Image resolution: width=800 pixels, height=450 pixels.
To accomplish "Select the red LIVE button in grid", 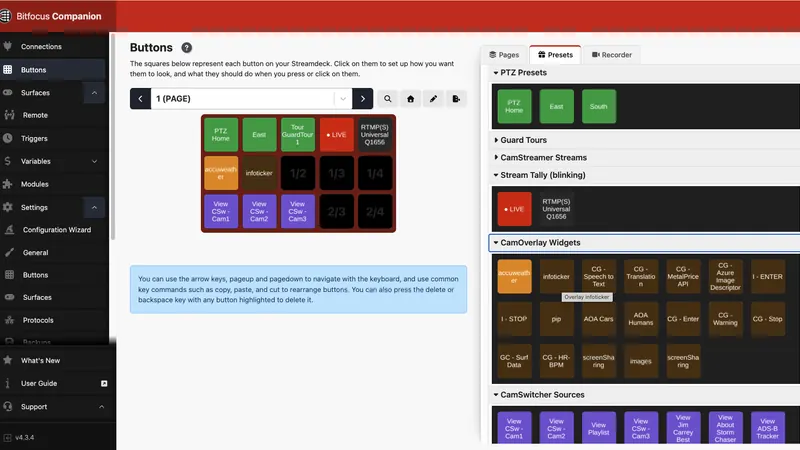I will [336, 135].
